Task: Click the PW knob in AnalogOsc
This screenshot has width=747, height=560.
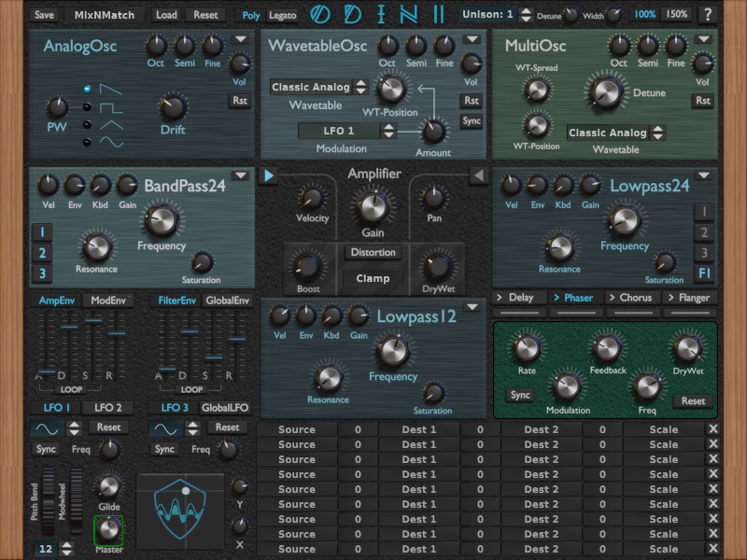Action: [x=57, y=107]
